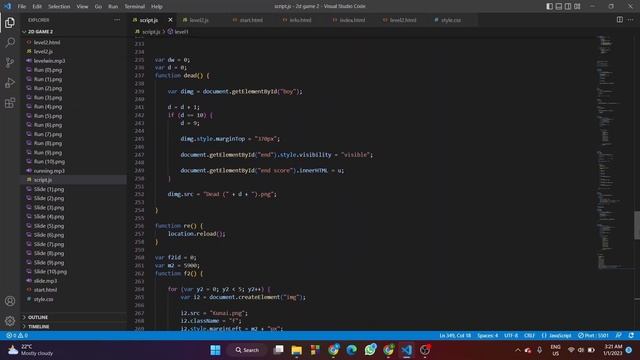The image size is (640, 360).
Task: Open the Accounts menu icon
Action: click(10, 301)
